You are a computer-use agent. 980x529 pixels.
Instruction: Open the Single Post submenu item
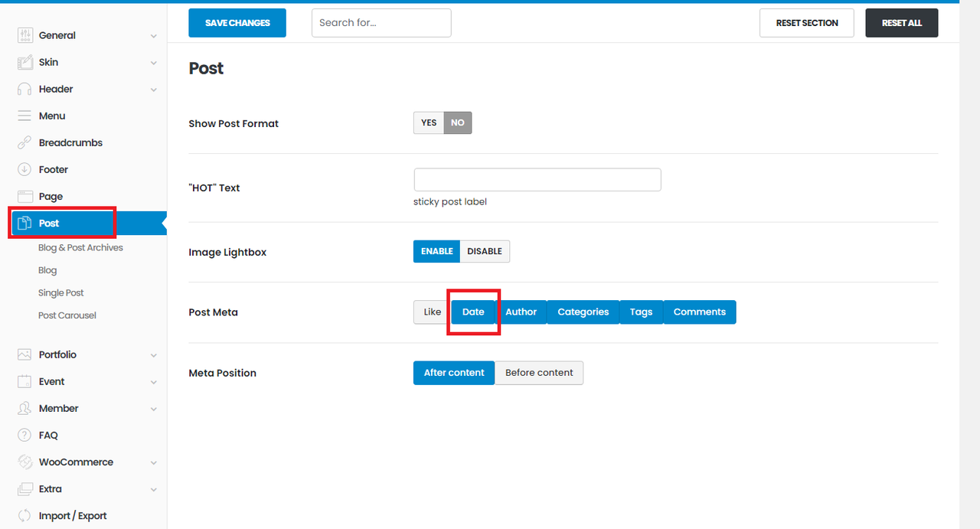[61, 292]
